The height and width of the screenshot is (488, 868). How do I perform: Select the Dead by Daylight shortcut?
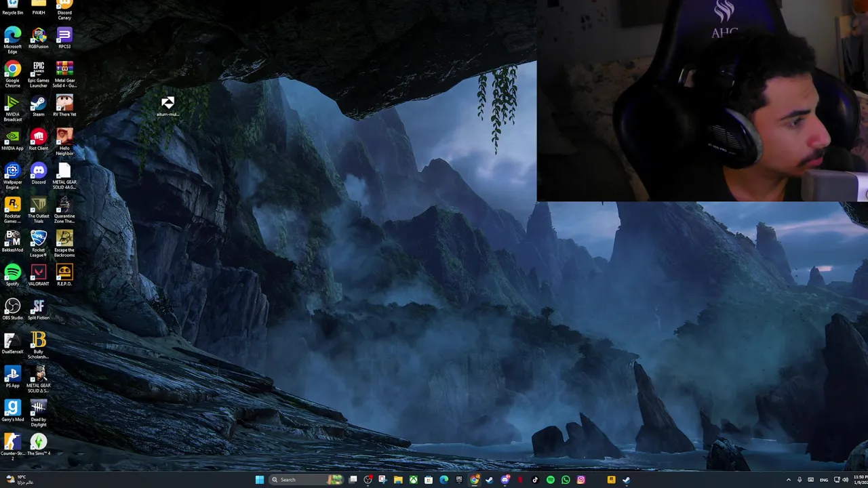click(x=39, y=413)
